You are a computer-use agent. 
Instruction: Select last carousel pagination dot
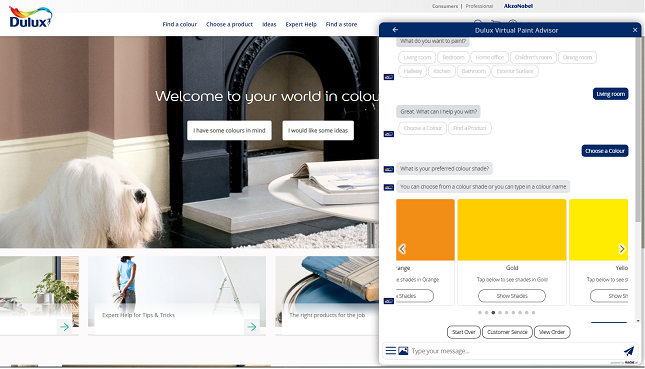(x=534, y=313)
